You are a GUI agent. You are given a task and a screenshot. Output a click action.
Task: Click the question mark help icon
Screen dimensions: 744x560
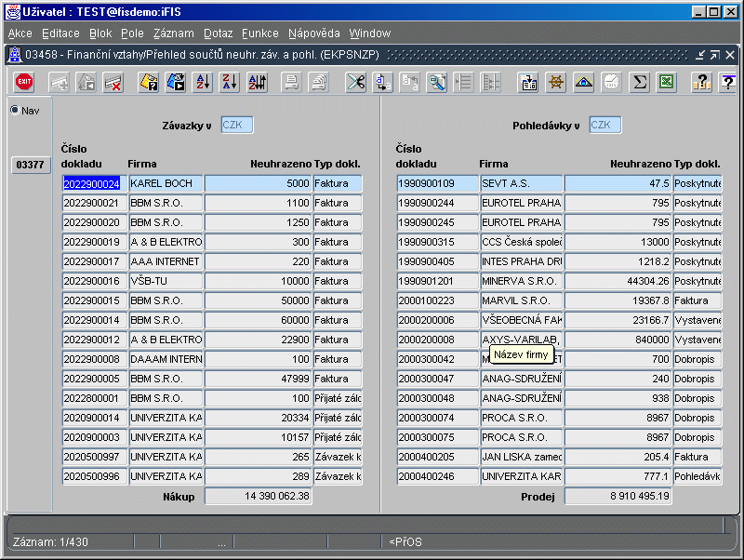tap(701, 83)
